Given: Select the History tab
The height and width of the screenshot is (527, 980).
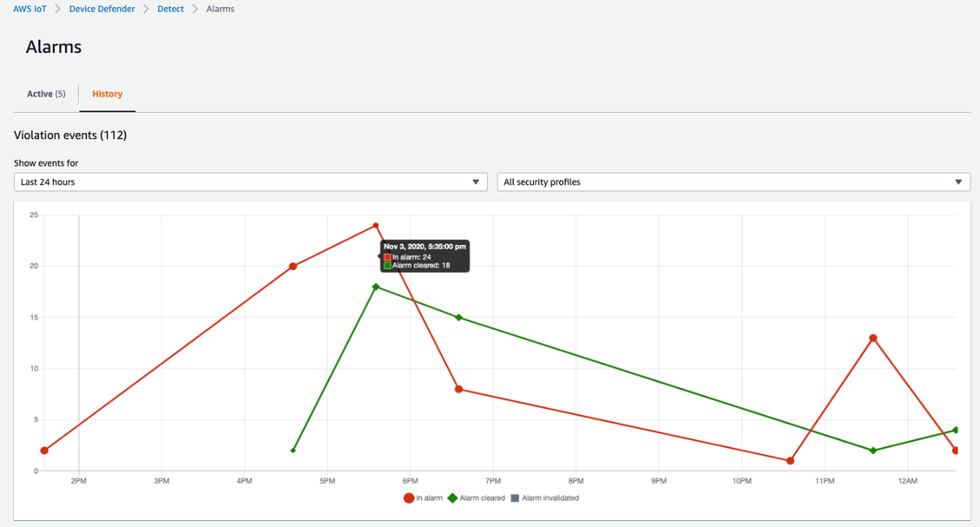Looking at the screenshot, I should (x=108, y=94).
